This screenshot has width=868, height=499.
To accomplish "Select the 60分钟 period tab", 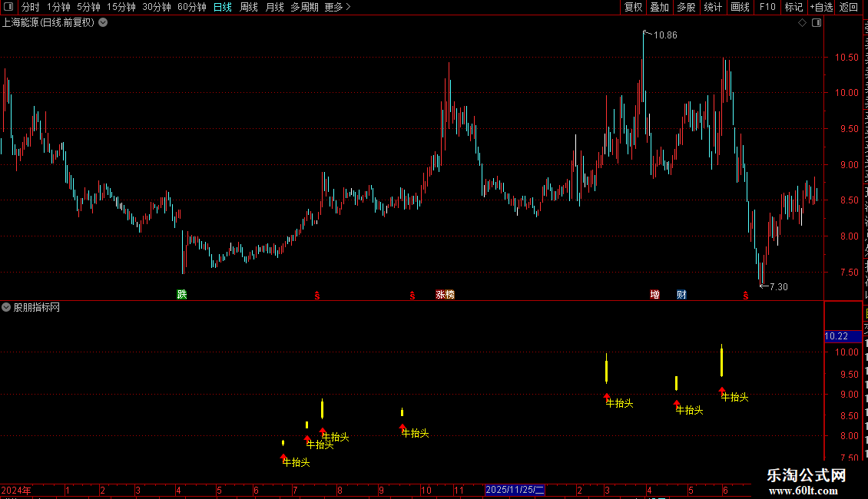I will pos(192,7).
